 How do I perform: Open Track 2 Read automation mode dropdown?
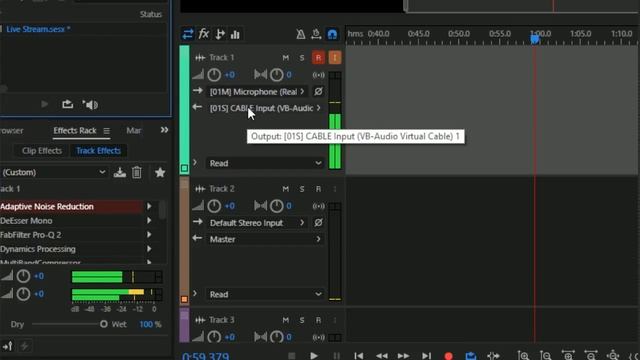coord(264,294)
